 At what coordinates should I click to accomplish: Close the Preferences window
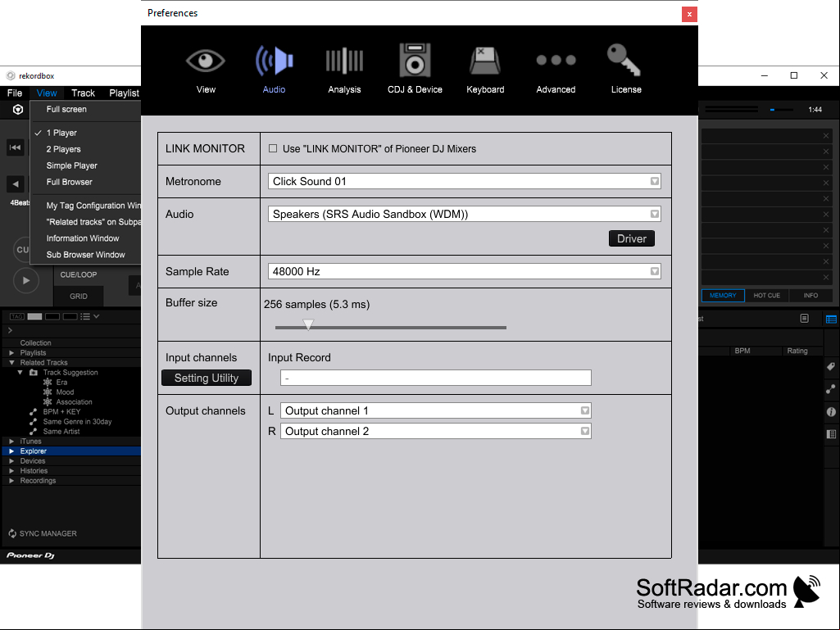689,15
